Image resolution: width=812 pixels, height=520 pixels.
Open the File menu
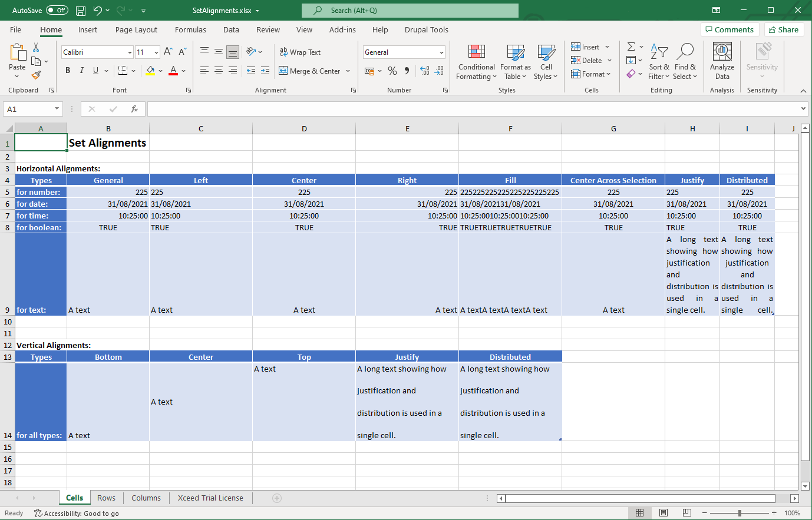pos(16,29)
